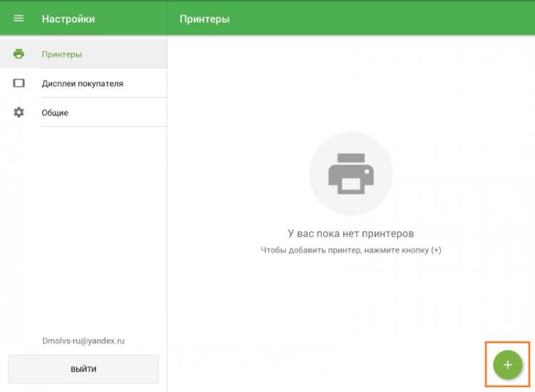Click the Настройки header title

click(68, 19)
